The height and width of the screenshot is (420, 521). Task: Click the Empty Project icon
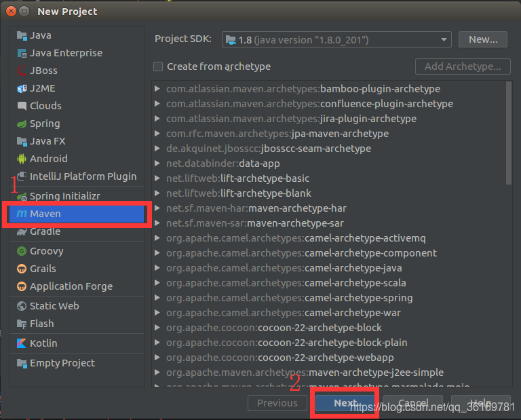click(x=22, y=363)
